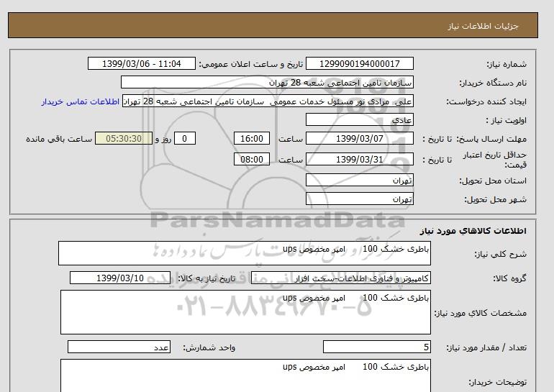The height and width of the screenshot is (392, 554).
Task: Click the تعداد / مقدار مورد نیاز label
Action: coord(486,347)
